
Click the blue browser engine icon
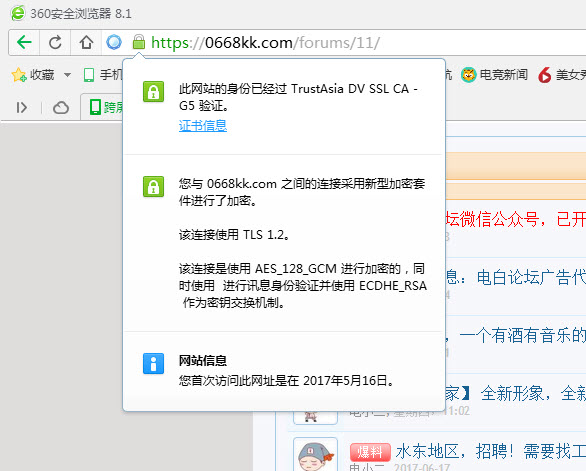[x=114, y=42]
